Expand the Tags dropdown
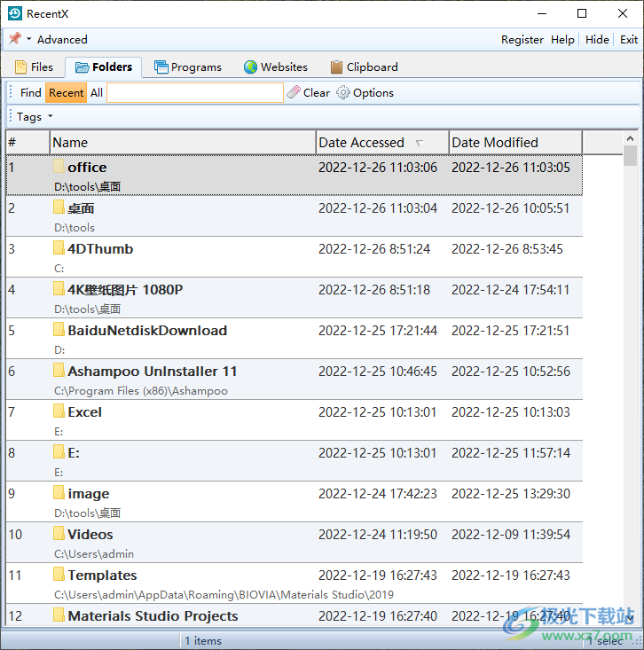This screenshot has width=644, height=650. coord(35,116)
